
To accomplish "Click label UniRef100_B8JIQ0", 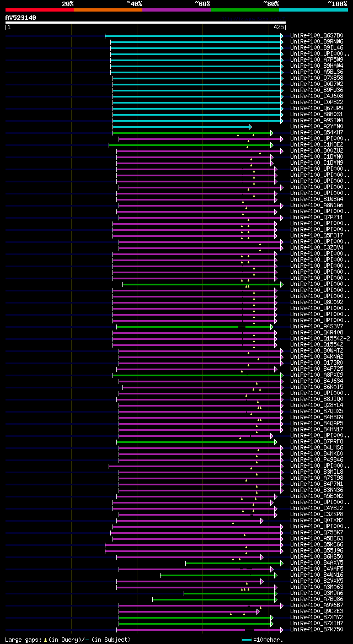I will point(317,399).
